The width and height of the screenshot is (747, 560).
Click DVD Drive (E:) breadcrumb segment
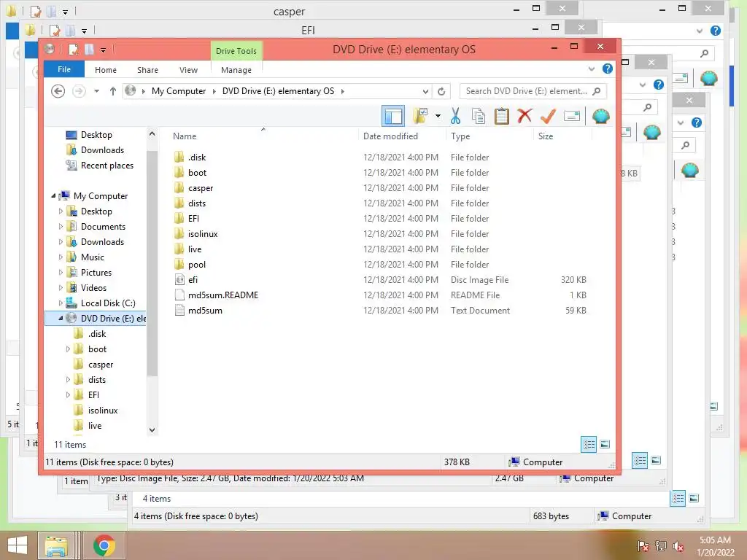point(278,91)
